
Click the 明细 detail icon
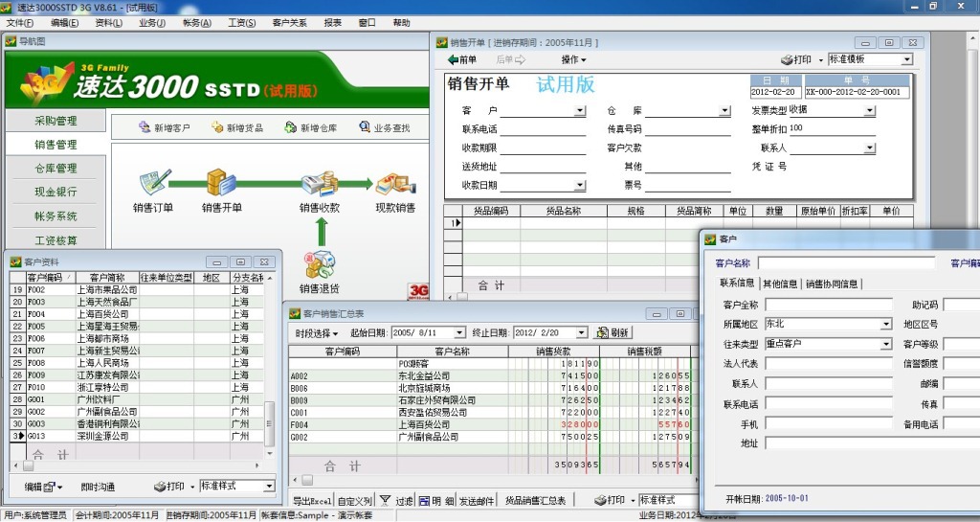click(424, 500)
